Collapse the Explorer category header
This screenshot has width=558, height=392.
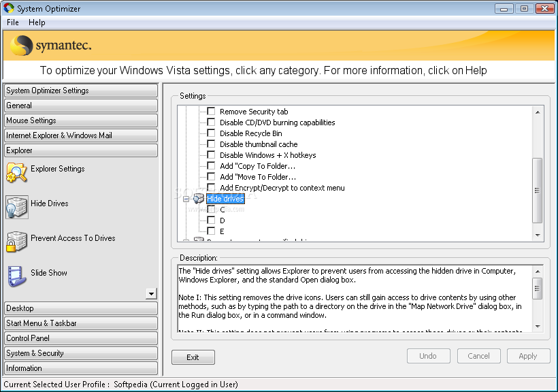[81, 150]
